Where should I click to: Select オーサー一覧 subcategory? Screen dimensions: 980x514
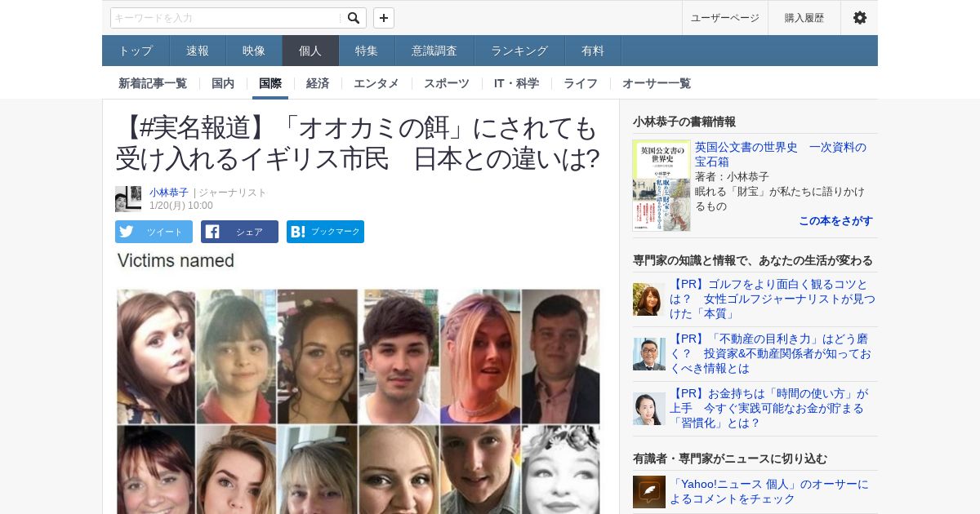coord(657,83)
